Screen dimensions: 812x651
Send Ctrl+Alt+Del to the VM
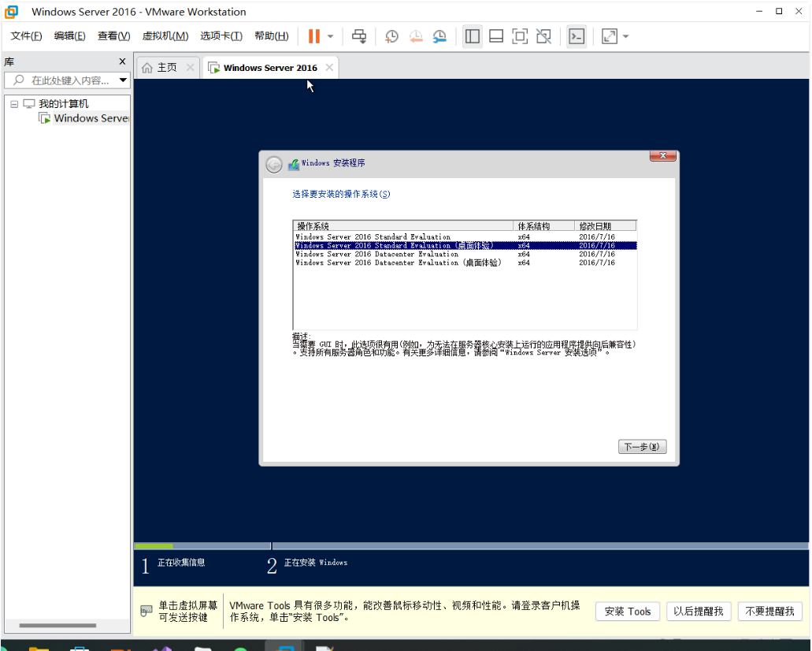click(x=359, y=36)
